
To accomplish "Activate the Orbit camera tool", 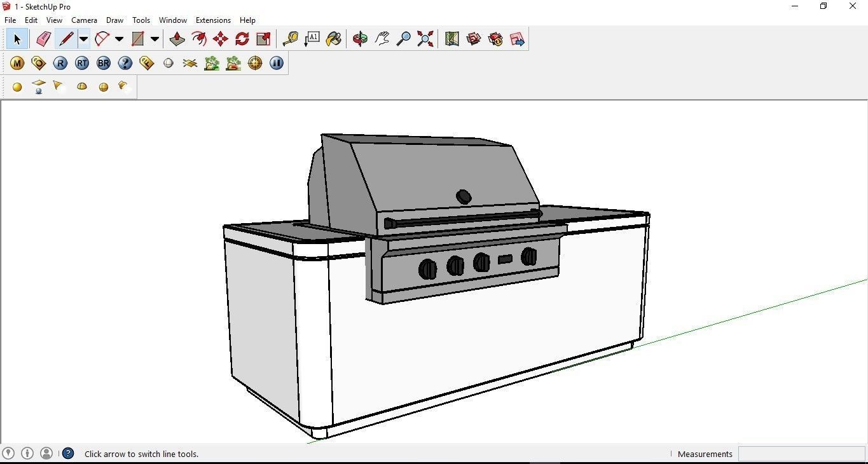I will click(361, 39).
